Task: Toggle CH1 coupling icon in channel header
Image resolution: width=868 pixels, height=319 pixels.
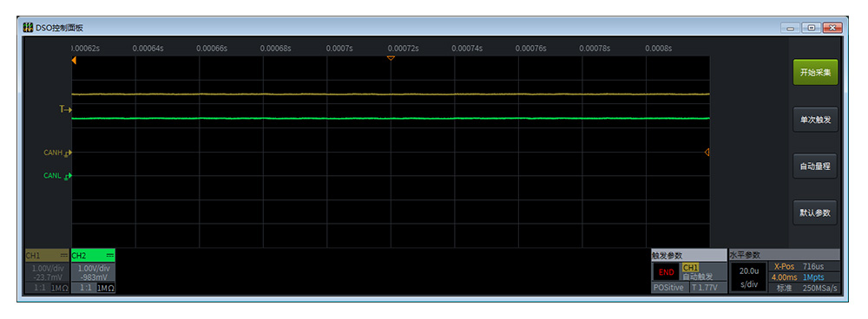Action: click(63, 256)
